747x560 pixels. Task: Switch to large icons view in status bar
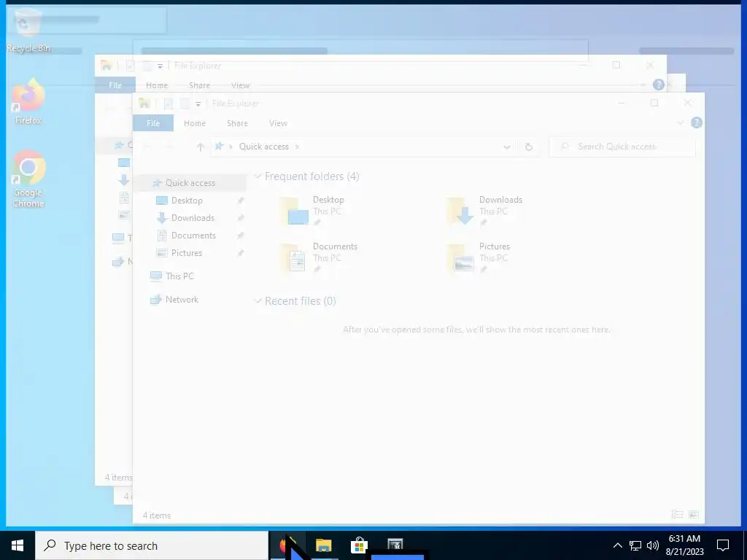coord(694,514)
